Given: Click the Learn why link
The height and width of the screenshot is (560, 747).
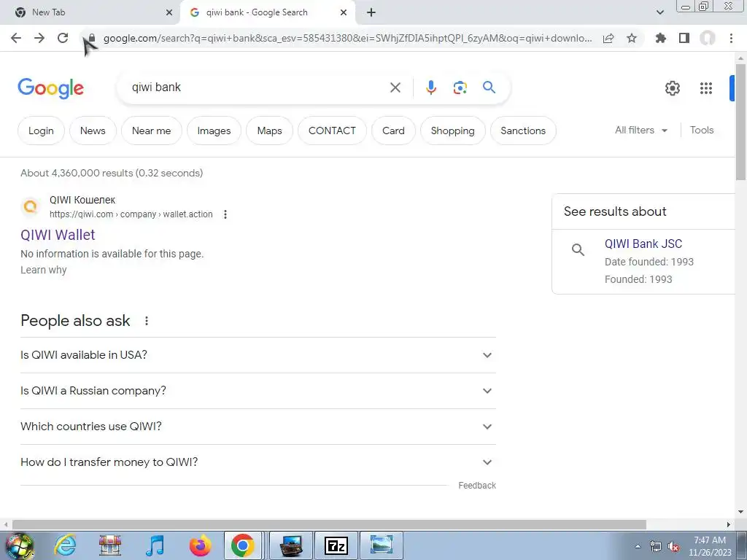Looking at the screenshot, I should 43,270.
